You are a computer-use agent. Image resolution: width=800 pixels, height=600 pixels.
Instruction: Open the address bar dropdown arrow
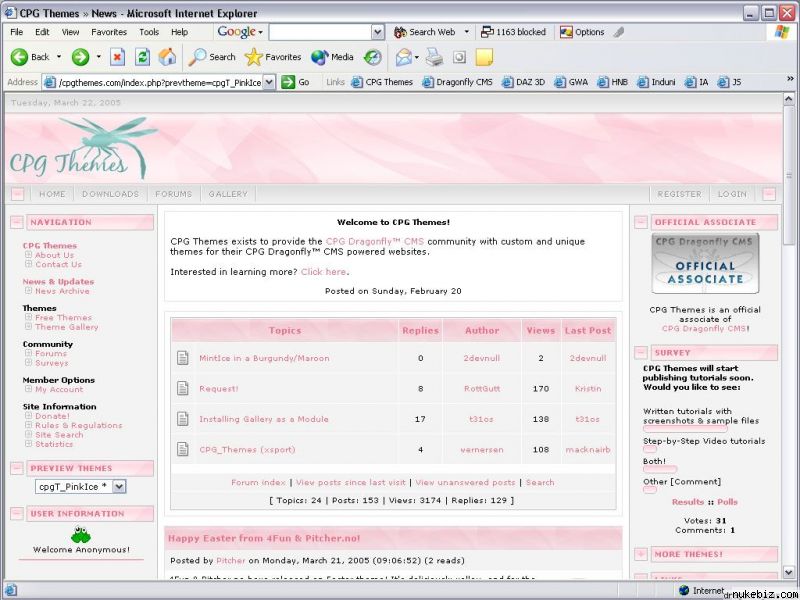270,82
